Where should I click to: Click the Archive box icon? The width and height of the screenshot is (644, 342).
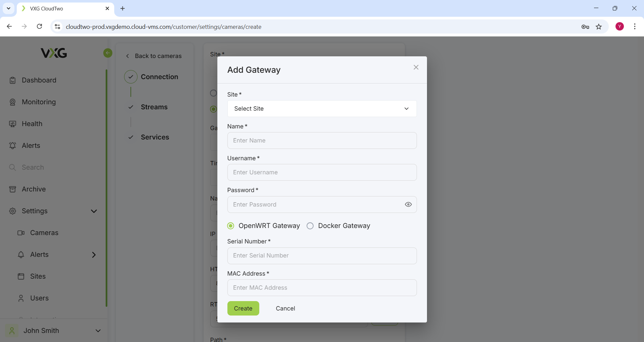(x=13, y=189)
